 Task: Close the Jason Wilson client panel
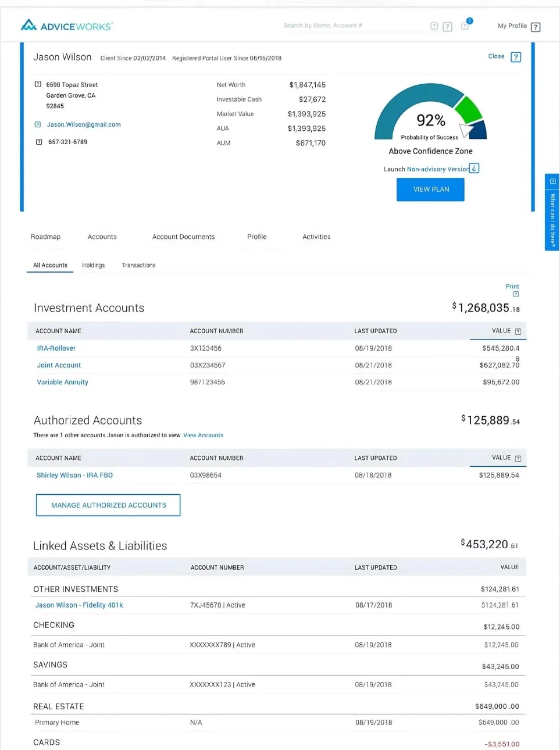tap(496, 56)
